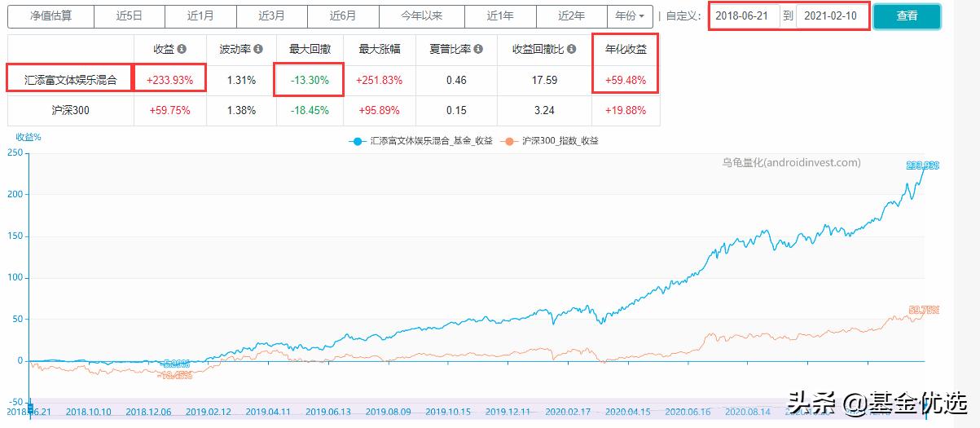Click the 查看 button
The height and width of the screenshot is (428, 980).
coord(907,15)
